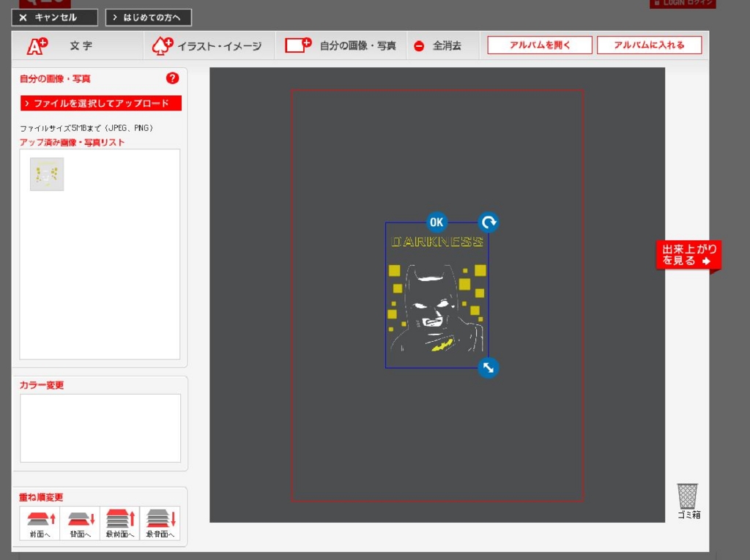Screen dimensions: 750x560
Task: Confirm placement with the blue OK handle
Action: pyautogui.click(x=437, y=222)
